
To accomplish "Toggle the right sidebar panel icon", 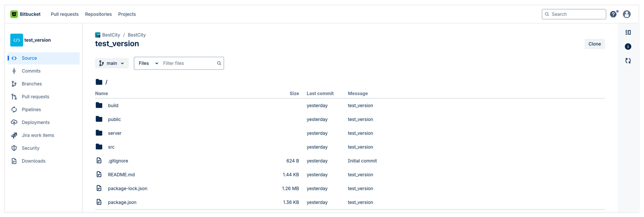I will pos(628,32).
